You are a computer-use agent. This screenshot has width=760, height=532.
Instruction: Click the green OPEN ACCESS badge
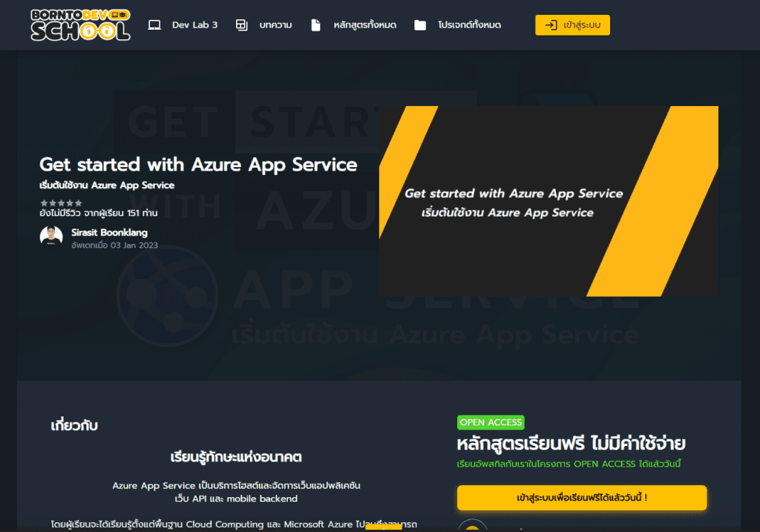[x=491, y=422]
